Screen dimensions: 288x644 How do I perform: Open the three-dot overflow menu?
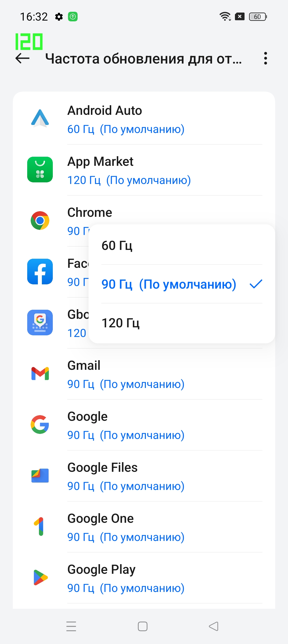[x=265, y=58]
